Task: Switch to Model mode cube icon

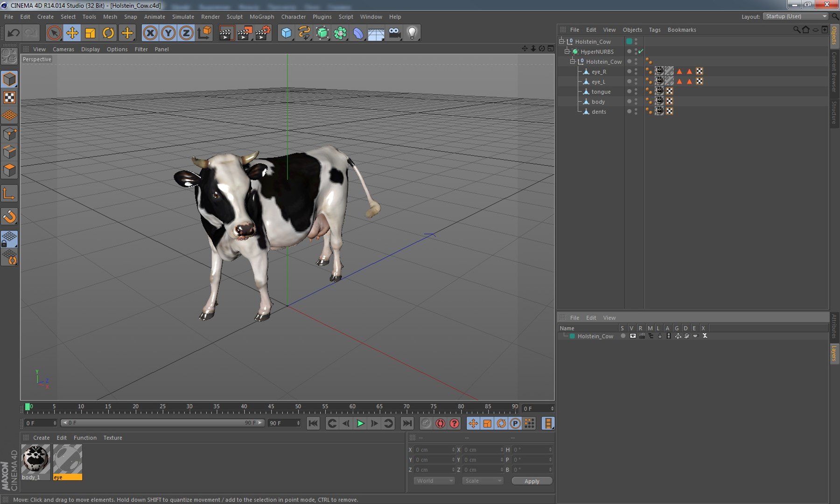Action: click(9, 79)
